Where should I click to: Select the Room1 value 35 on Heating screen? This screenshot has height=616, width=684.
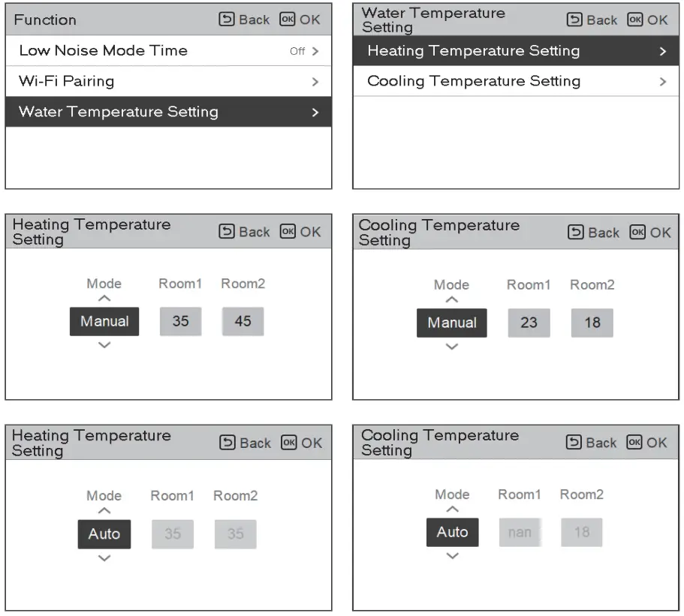[180, 321]
